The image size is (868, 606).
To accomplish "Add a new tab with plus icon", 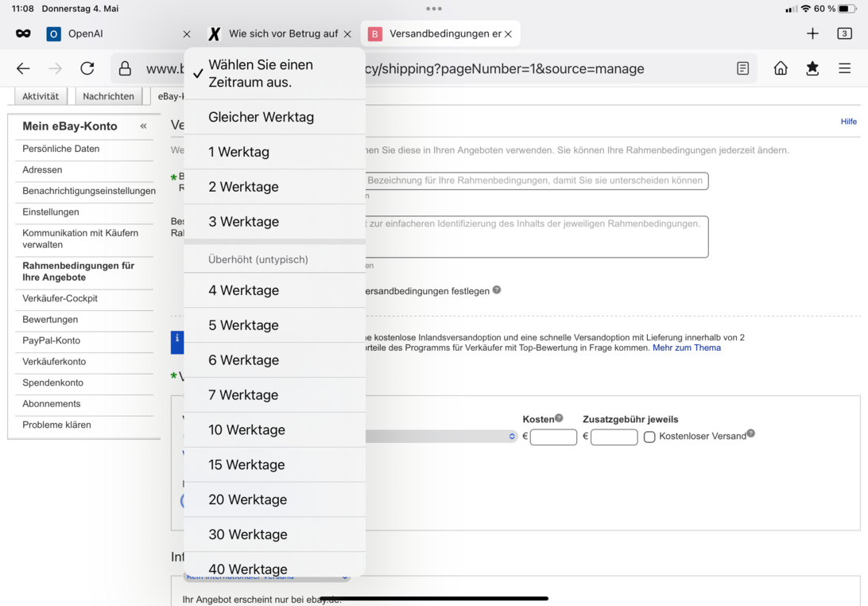I will 812,33.
